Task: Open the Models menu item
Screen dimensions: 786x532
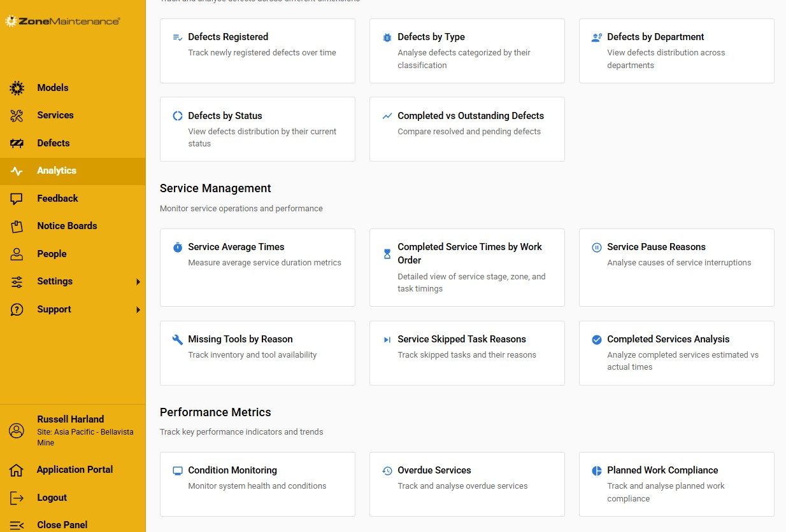Action: coord(52,88)
